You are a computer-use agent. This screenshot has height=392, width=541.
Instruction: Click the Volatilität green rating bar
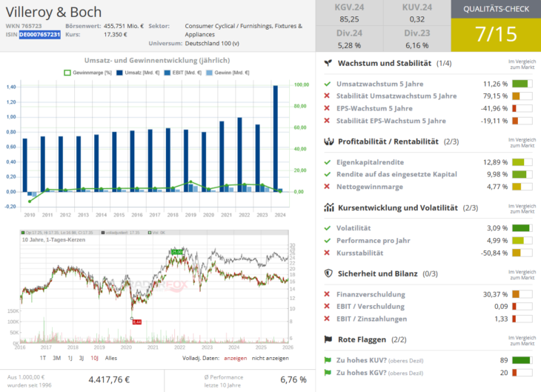tap(522, 228)
